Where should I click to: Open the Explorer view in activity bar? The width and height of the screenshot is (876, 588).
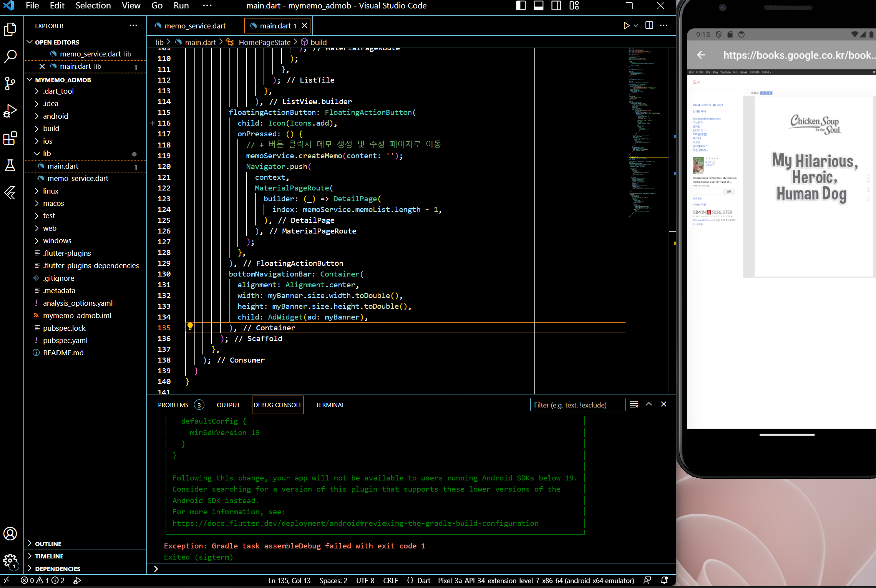pos(10,30)
